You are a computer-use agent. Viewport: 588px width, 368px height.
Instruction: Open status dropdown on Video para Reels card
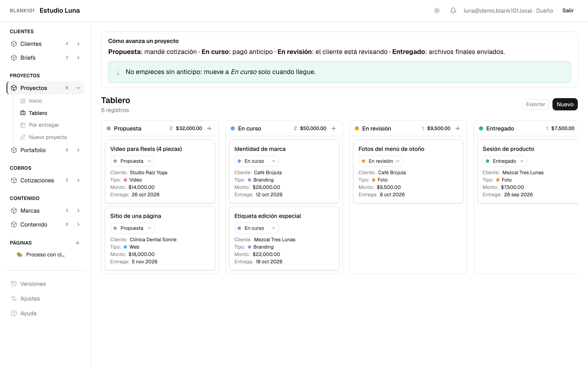133,161
